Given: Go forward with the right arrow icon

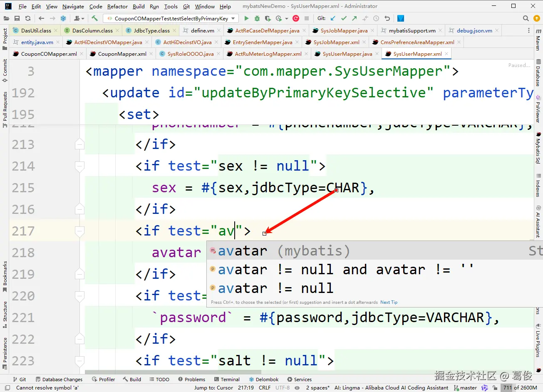Looking at the screenshot, I should (52, 18).
